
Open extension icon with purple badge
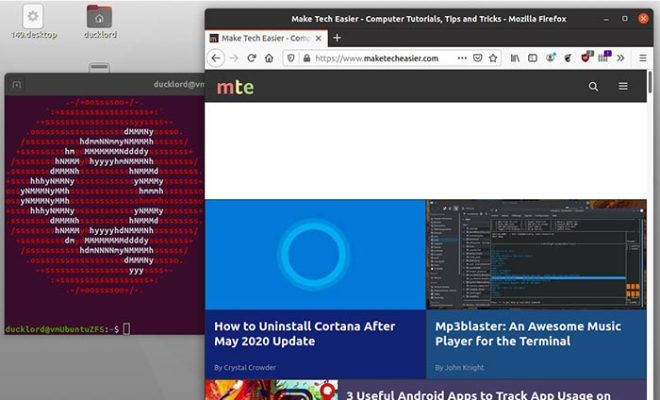click(604, 56)
